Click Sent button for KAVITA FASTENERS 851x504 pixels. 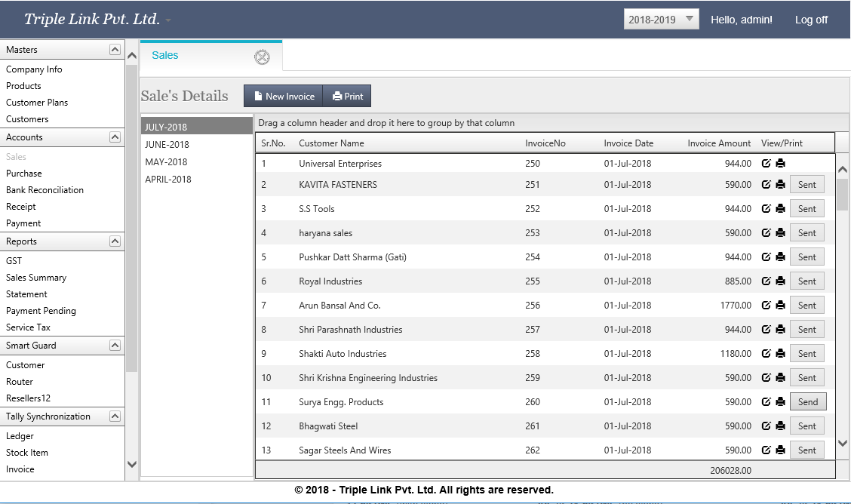click(x=807, y=184)
